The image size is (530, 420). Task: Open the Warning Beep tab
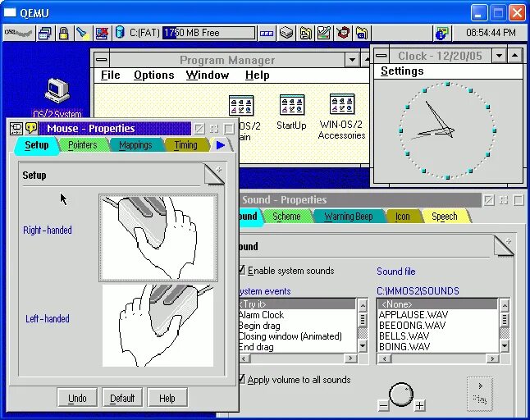coord(349,217)
